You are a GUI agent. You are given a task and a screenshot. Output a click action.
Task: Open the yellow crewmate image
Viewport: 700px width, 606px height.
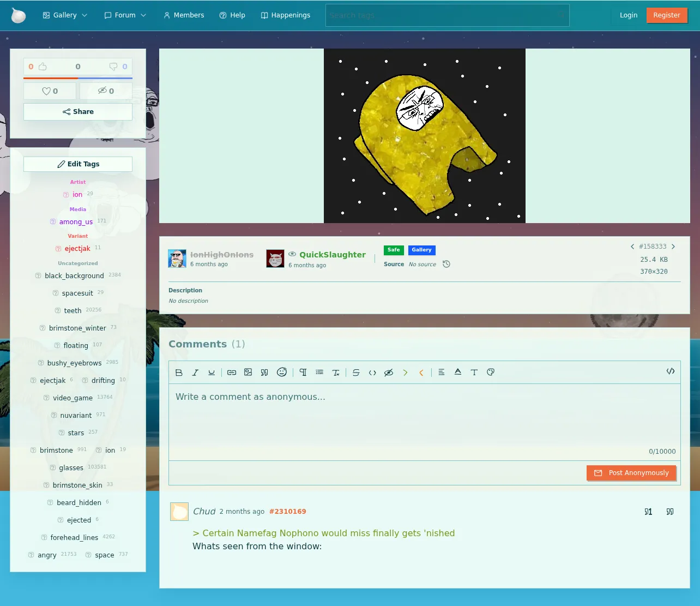tap(425, 136)
